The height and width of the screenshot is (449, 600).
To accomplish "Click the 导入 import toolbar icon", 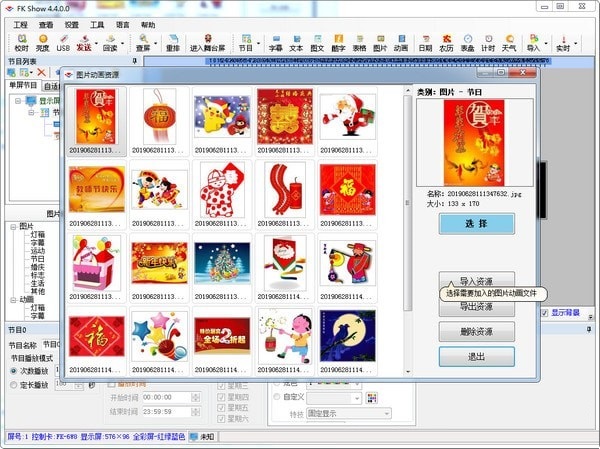I will (533, 43).
